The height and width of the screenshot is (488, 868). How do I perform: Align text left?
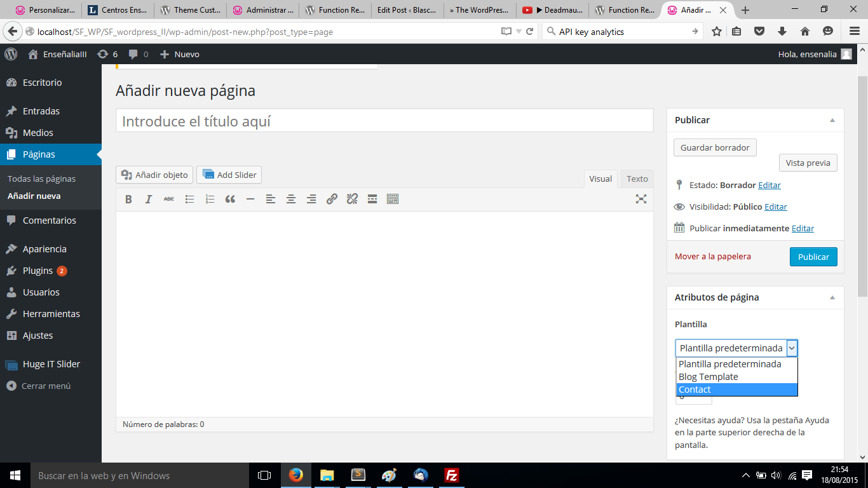(271, 200)
